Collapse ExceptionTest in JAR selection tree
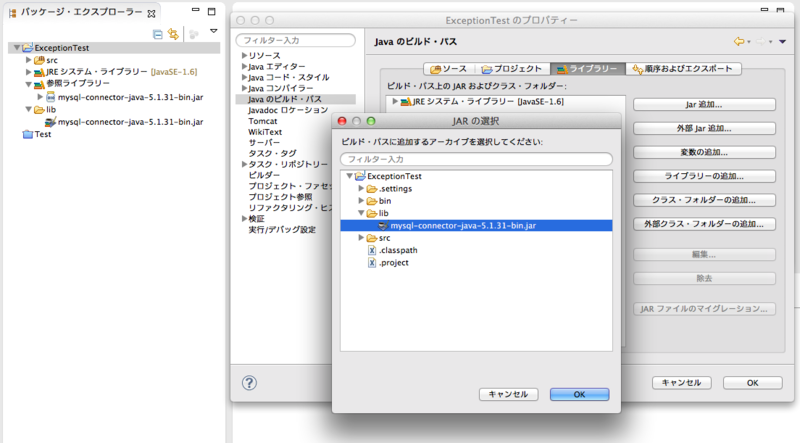Screen dimensions: 800x443 [349, 176]
